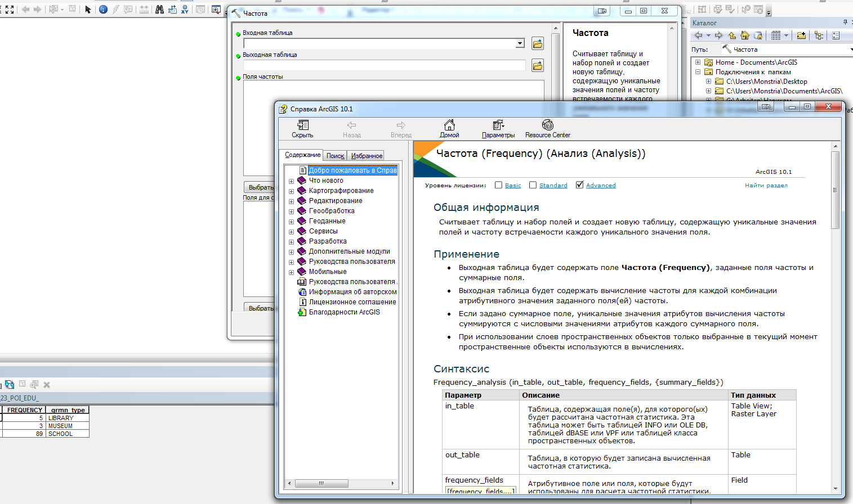The image size is (853, 504).
Task: Expand the Геообработка help topic
Action: pos(292,211)
